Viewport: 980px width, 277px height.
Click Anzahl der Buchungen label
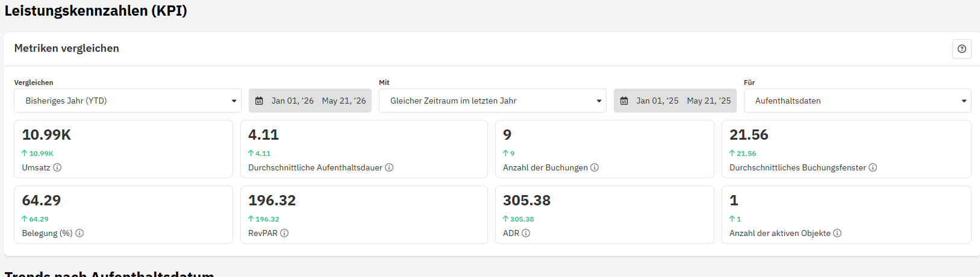[545, 167]
